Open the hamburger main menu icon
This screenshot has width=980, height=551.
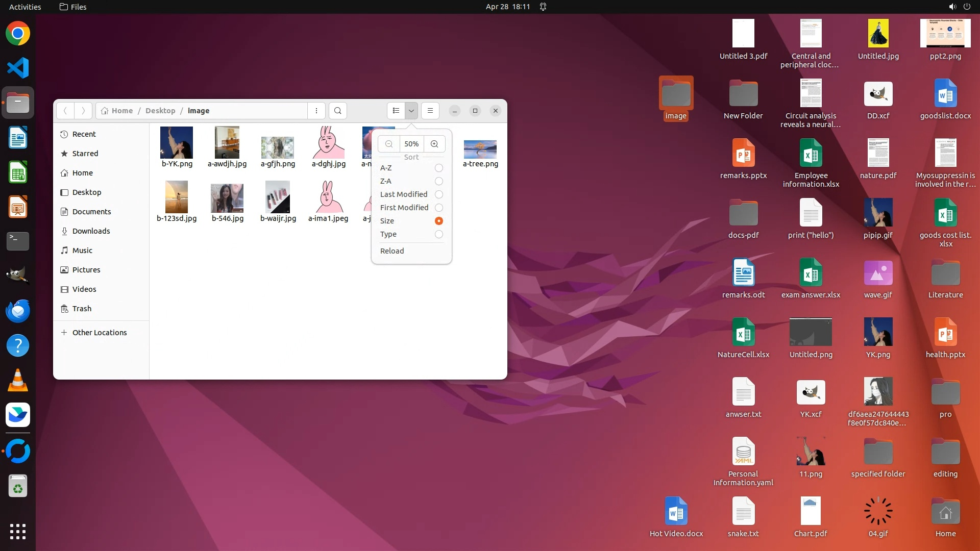(430, 111)
